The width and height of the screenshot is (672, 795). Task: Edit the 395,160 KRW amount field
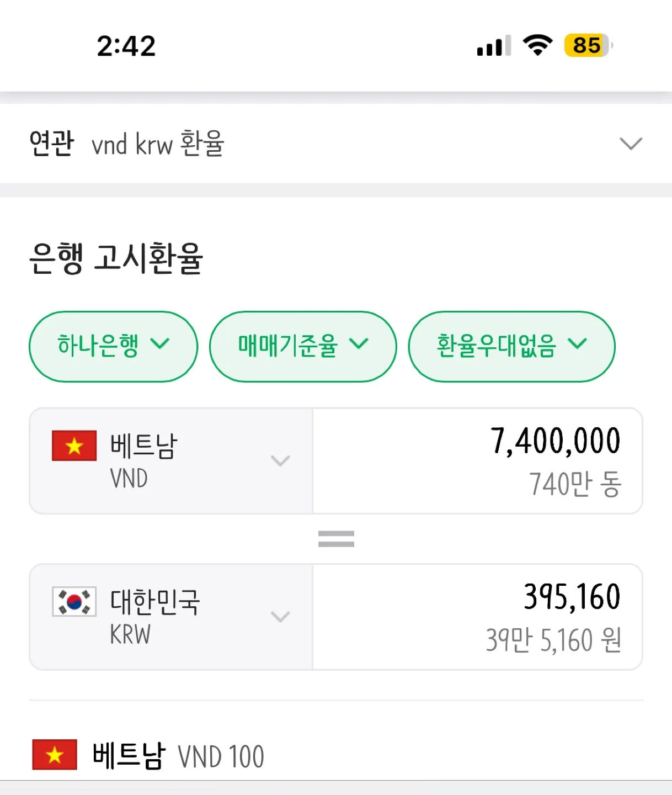tap(478, 617)
